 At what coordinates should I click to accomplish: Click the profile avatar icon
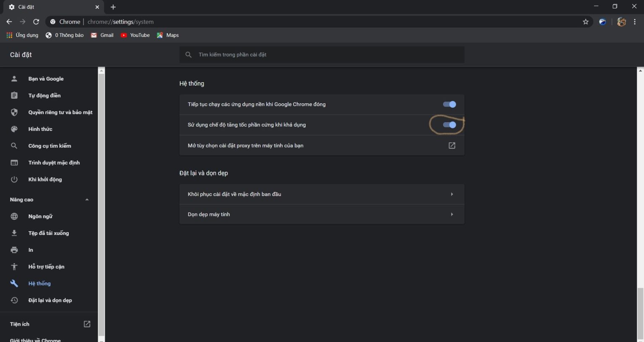pyautogui.click(x=621, y=22)
